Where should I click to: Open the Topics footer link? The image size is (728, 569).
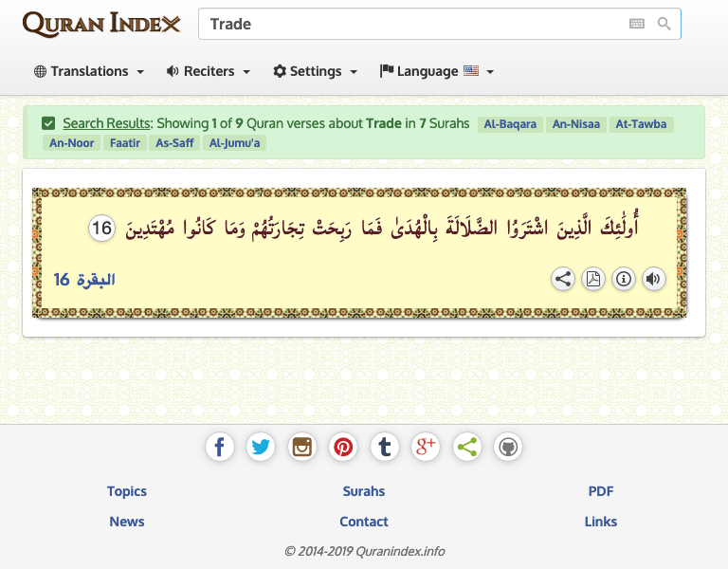[127, 491]
